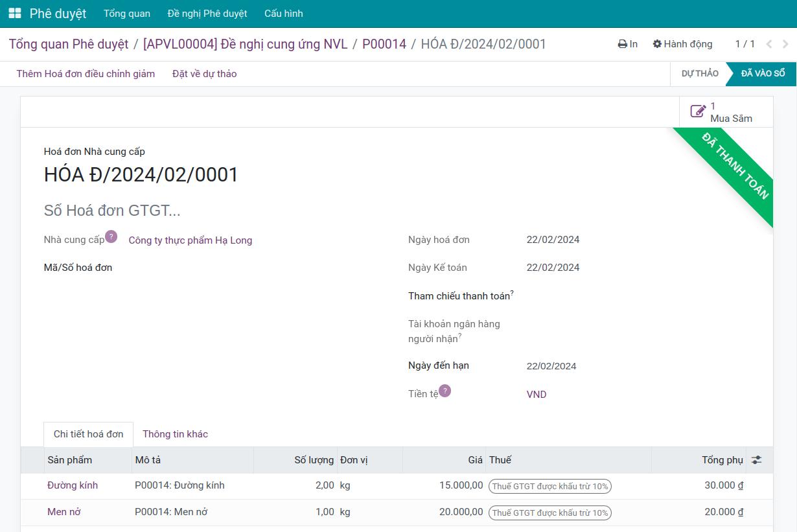797x532 pixels.
Task: Open column settings adjust icon in table header
Action: 756,460
